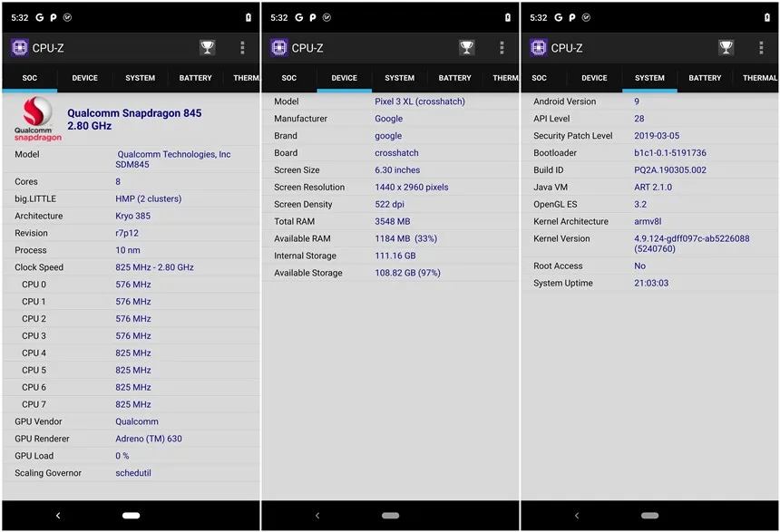Click the Qualcomm Snapdragon logo
Viewport: 780px width, 532px height.
[37, 120]
